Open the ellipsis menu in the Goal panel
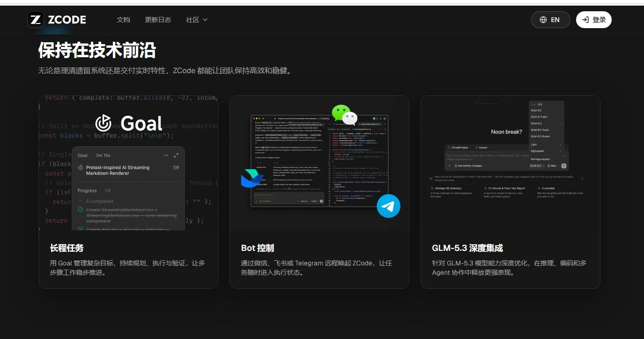Viewport: 644px width, 339px height. (x=166, y=155)
